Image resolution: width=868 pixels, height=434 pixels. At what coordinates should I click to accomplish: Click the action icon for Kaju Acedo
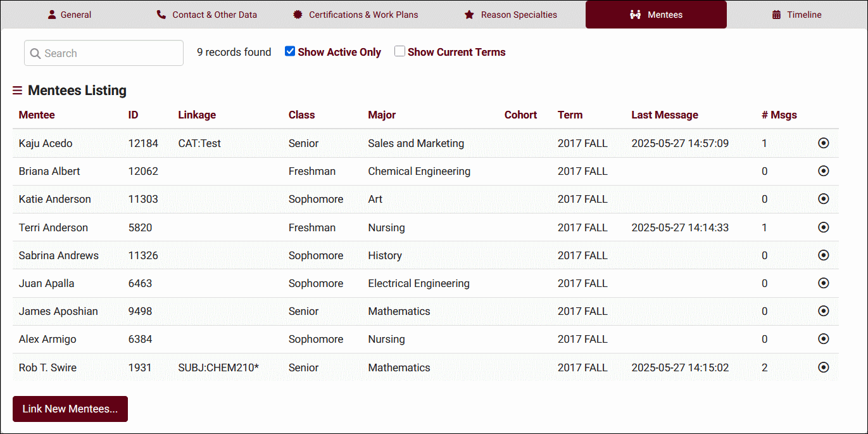(823, 143)
